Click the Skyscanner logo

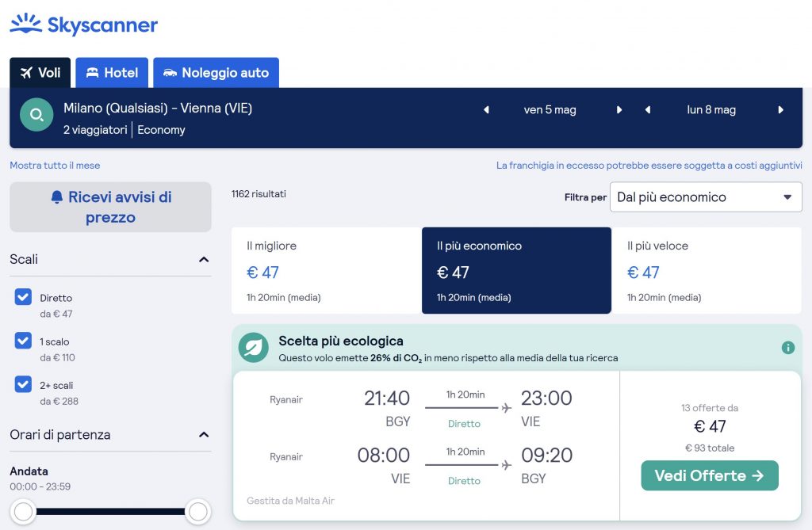click(84, 25)
